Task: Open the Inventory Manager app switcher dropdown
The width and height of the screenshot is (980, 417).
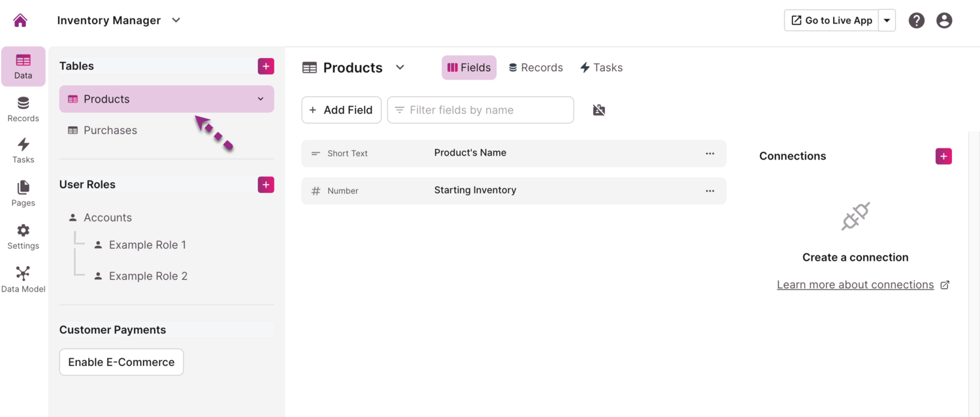Action: tap(175, 20)
